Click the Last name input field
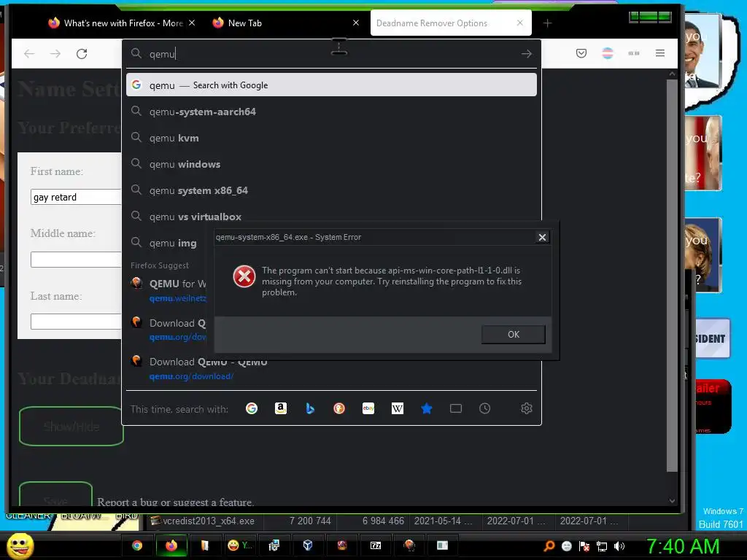The width and height of the screenshot is (747, 560). click(76, 322)
